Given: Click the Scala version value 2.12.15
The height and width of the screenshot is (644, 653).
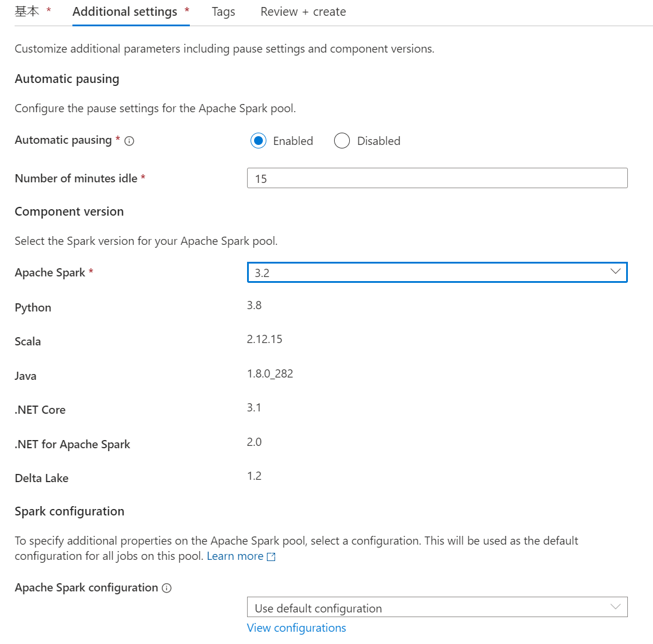Looking at the screenshot, I should (x=265, y=340).
